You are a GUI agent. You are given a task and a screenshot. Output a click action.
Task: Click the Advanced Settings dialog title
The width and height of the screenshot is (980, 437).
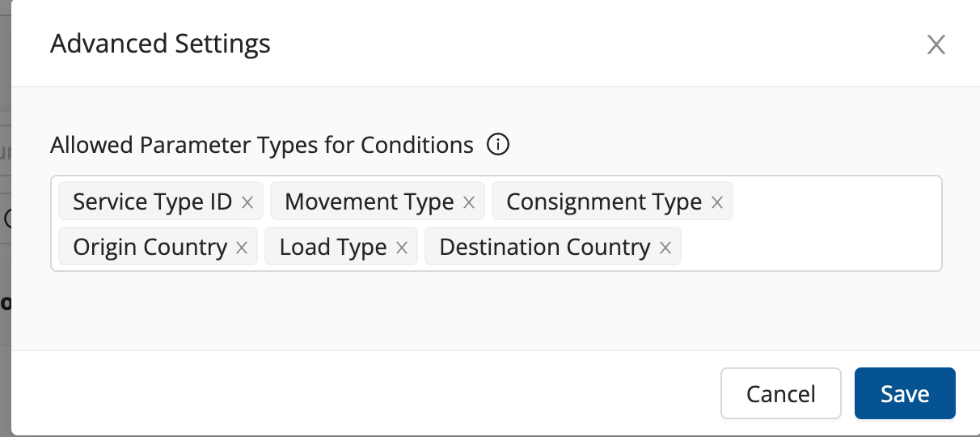(160, 43)
